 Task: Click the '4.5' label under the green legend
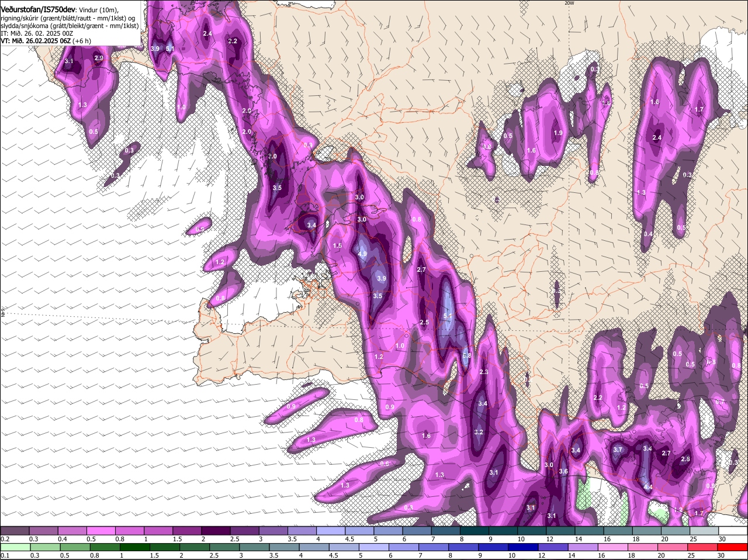[x=334, y=555]
